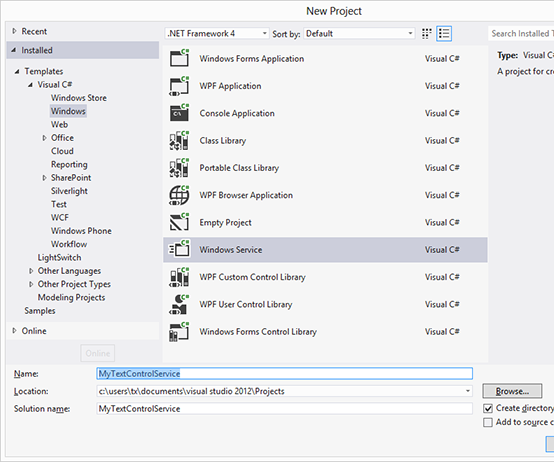This screenshot has height=462, width=554.
Task: Expand the Other Project Types node
Action: 31,284
